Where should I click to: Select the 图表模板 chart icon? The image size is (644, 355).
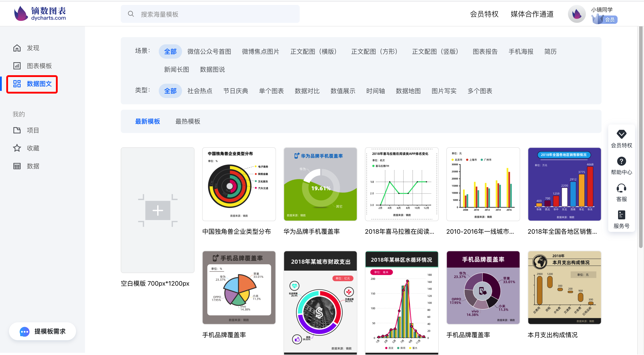point(17,66)
